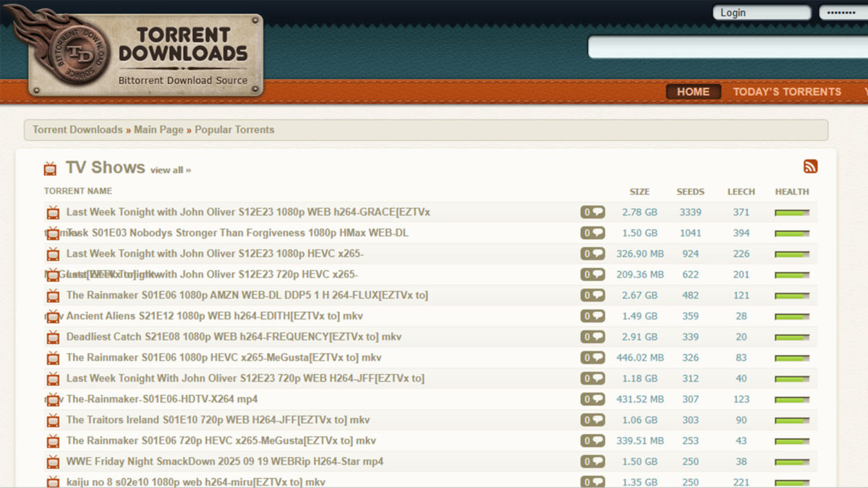Click the SIZE column header
This screenshot has width=868, height=488.
[639, 192]
